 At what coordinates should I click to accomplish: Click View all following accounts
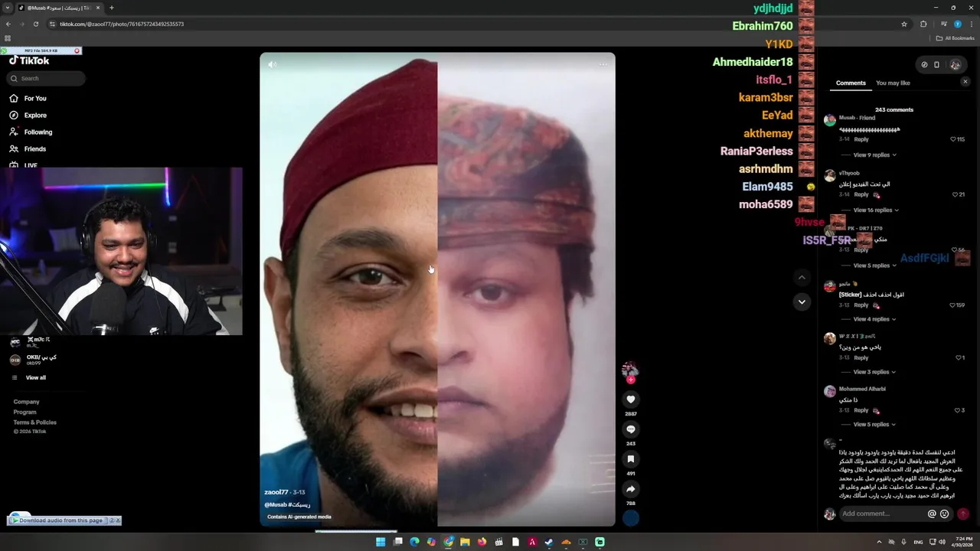coord(35,377)
